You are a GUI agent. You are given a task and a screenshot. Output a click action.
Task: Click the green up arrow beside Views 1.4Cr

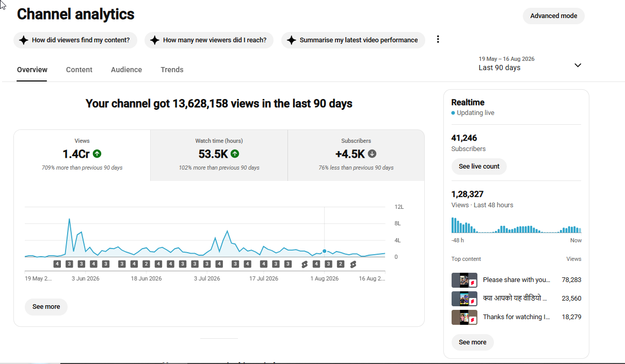(x=97, y=154)
